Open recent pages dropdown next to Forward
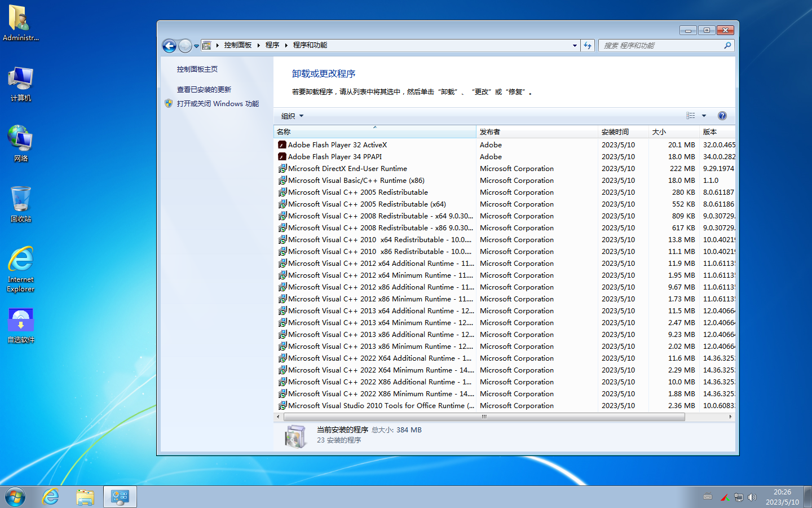 pyautogui.click(x=196, y=46)
